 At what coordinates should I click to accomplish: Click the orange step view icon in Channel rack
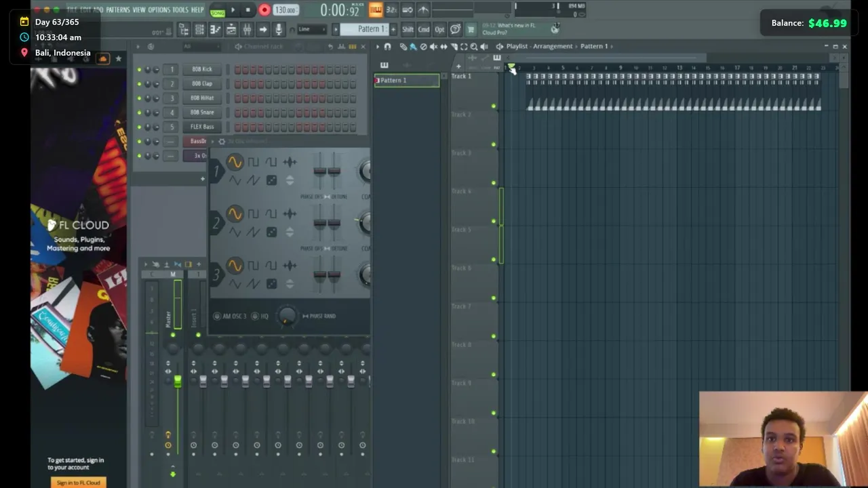(353, 47)
